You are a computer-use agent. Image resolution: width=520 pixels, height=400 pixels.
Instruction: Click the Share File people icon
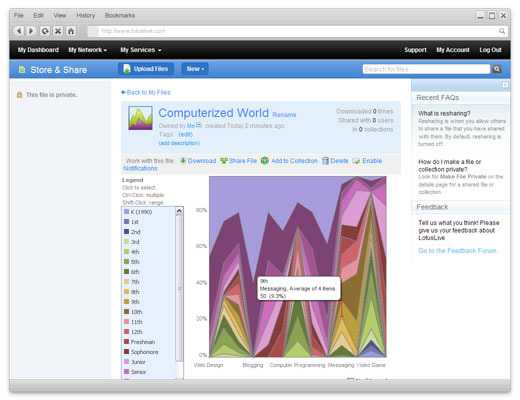(x=224, y=161)
